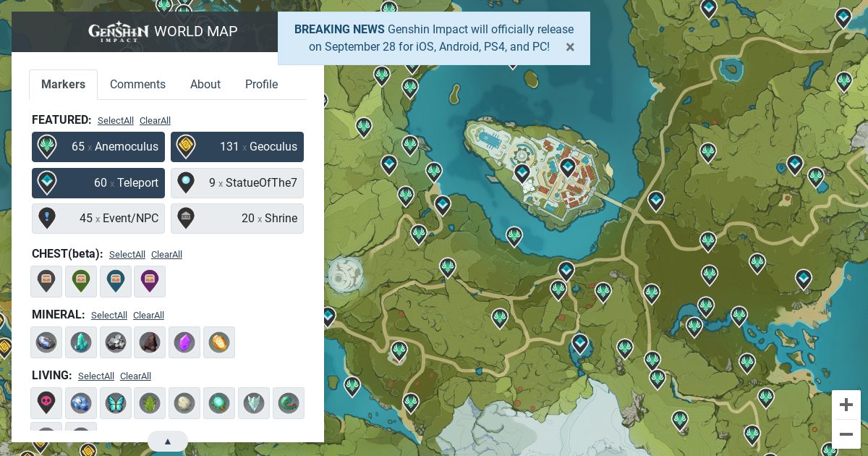Collapse the markers panel with the up arrow
Viewport: 868px width, 456px height.
tap(168, 442)
